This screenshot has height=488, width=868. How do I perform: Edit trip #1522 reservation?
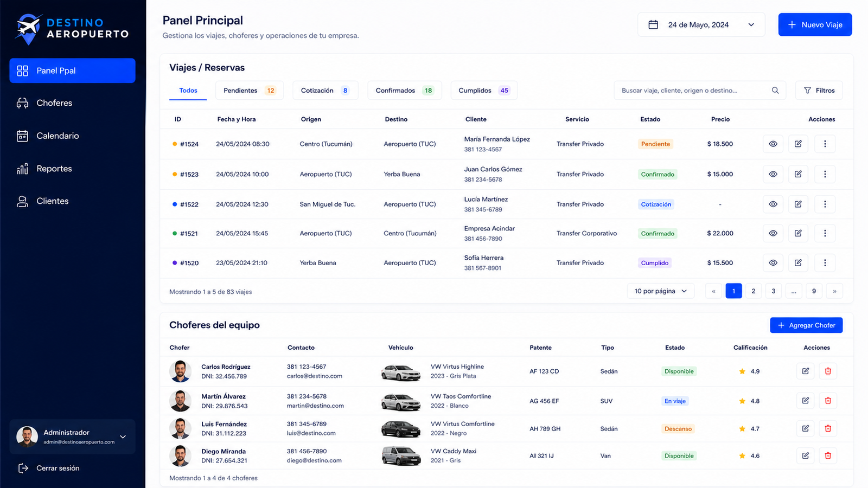point(798,204)
